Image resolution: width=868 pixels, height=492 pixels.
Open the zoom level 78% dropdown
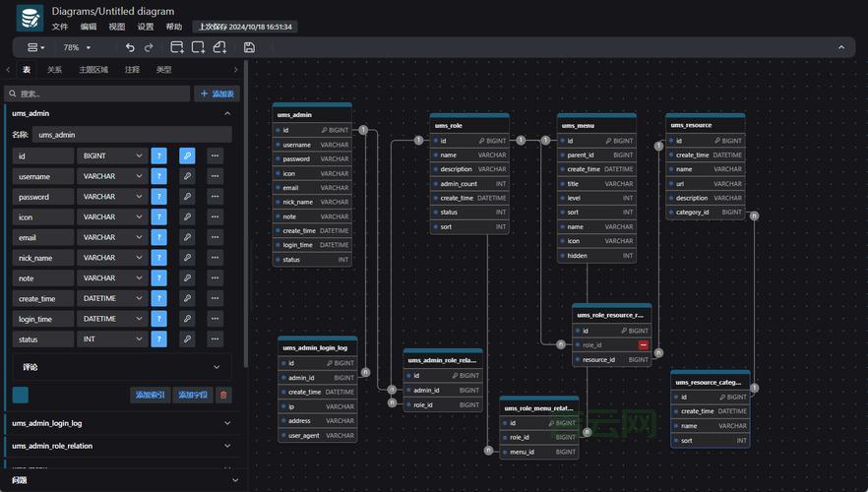tap(77, 47)
